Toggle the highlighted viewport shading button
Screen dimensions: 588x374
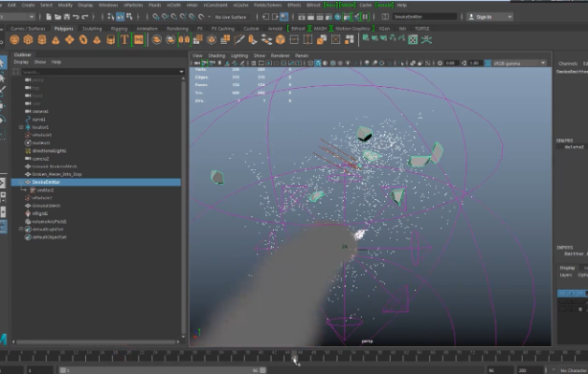tap(318, 63)
